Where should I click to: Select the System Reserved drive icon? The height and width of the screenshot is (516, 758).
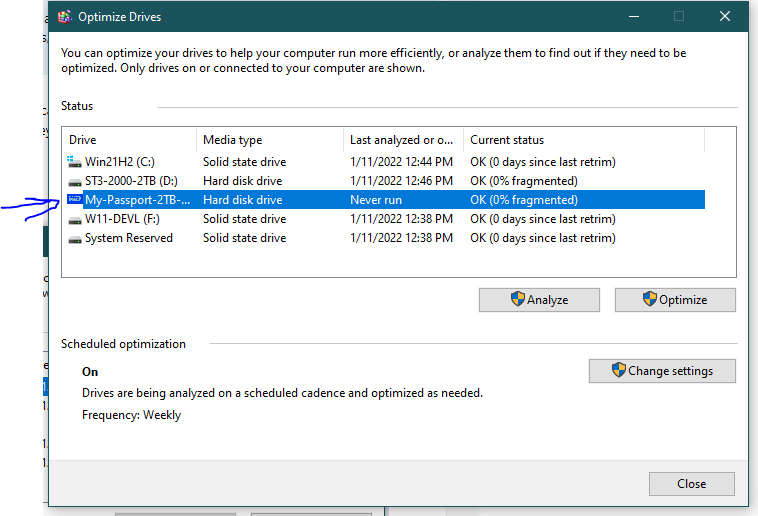[x=74, y=239]
